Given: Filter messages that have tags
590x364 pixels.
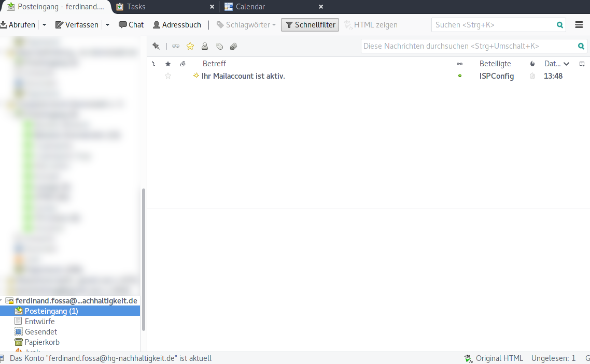Looking at the screenshot, I should 219,47.
